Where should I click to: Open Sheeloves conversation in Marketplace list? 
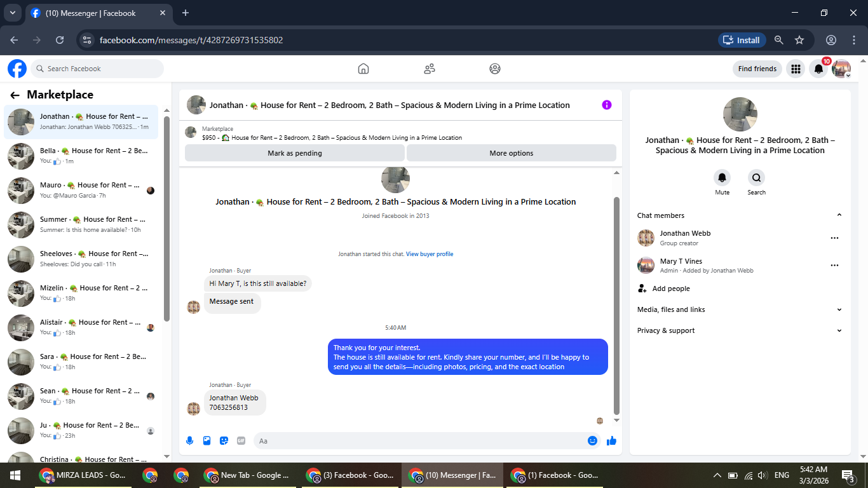[x=81, y=259]
